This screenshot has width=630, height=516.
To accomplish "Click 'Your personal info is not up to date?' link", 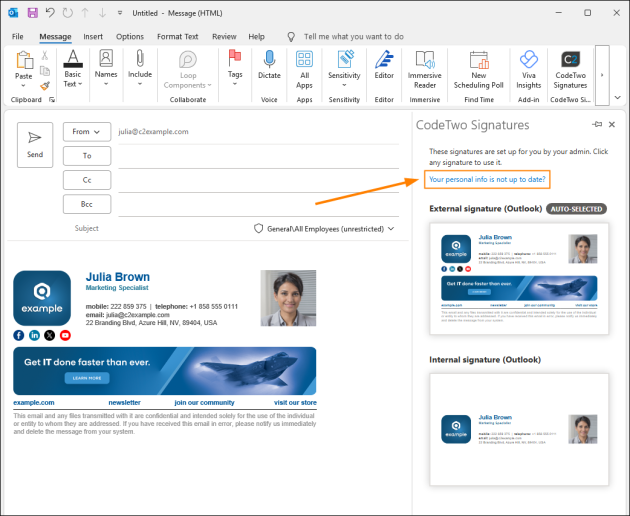I will (x=487, y=179).
